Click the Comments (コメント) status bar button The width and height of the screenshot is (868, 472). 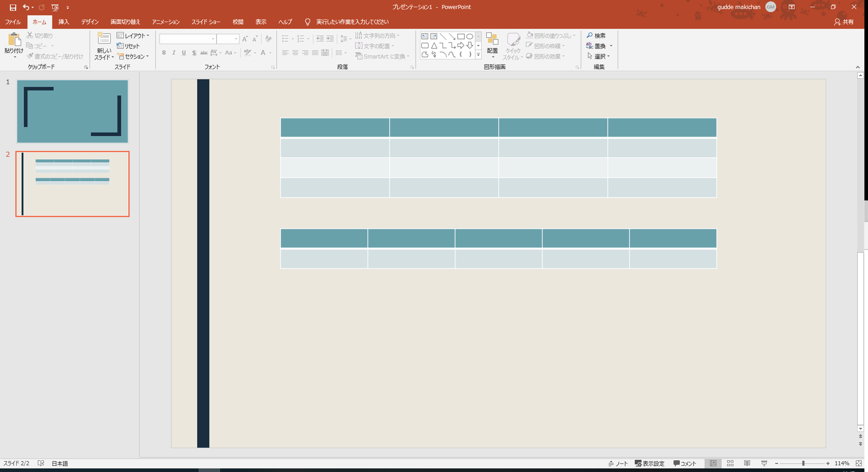click(x=685, y=463)
